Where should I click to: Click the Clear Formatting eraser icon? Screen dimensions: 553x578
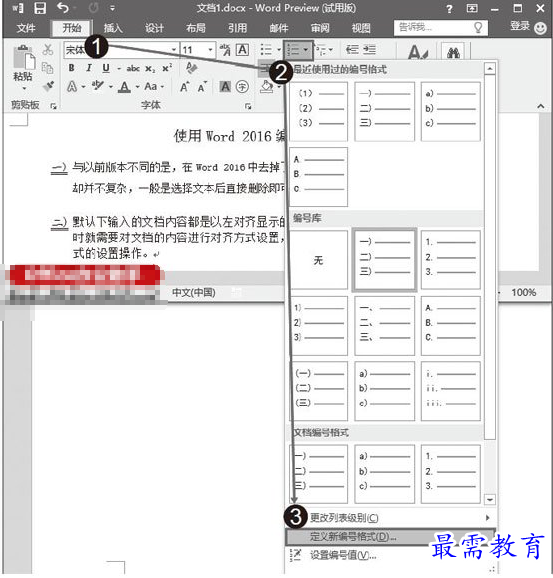click(x=192, y=68)
